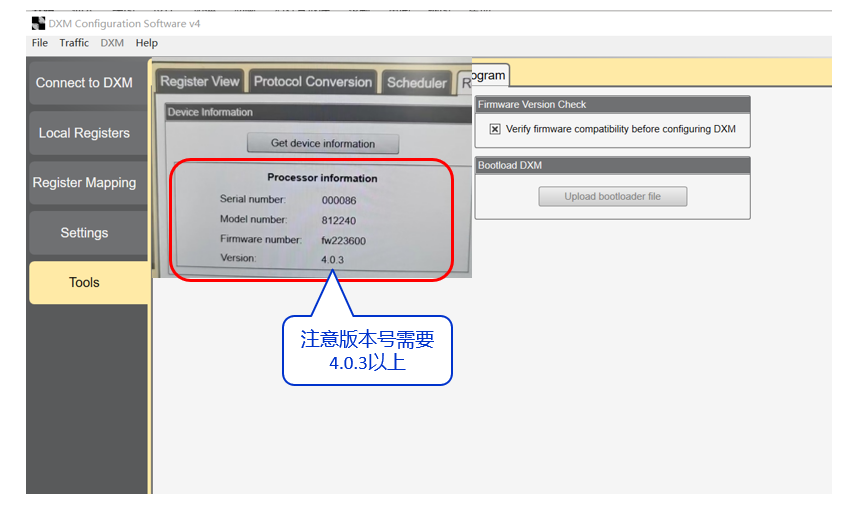Click the DXM logo in title bar
851x506 pixels.
tap(38, 23)
